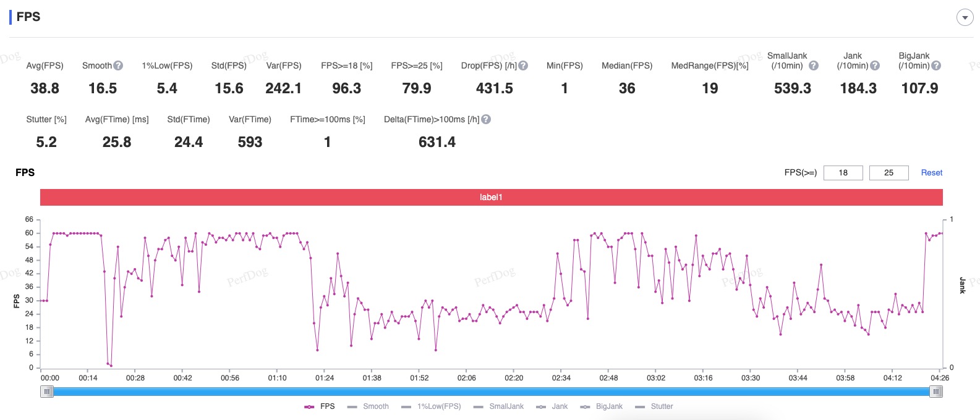Click help icon next to Smooth metric

[118, 65]
